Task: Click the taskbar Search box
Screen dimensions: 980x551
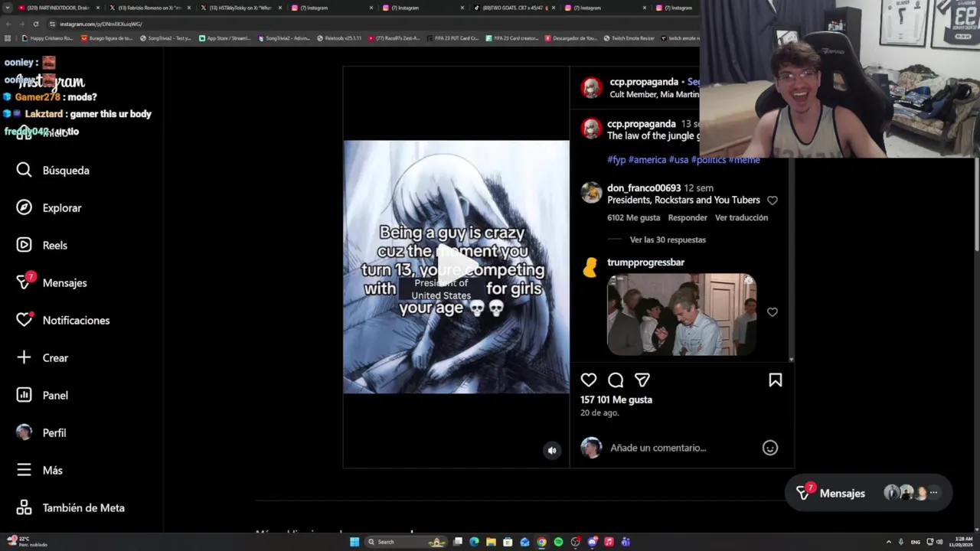Action: click(406, 542)
